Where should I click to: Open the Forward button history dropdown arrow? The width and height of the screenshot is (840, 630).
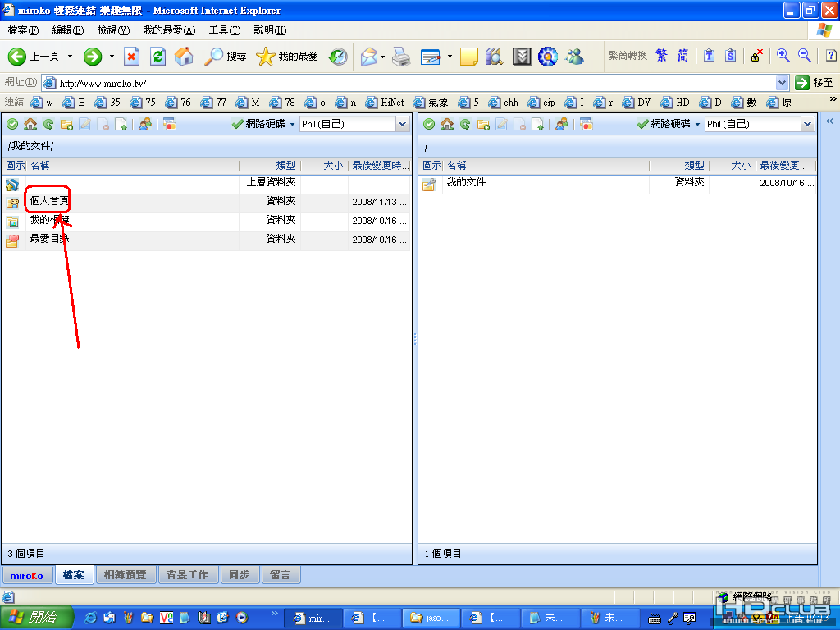pos(112,57)
